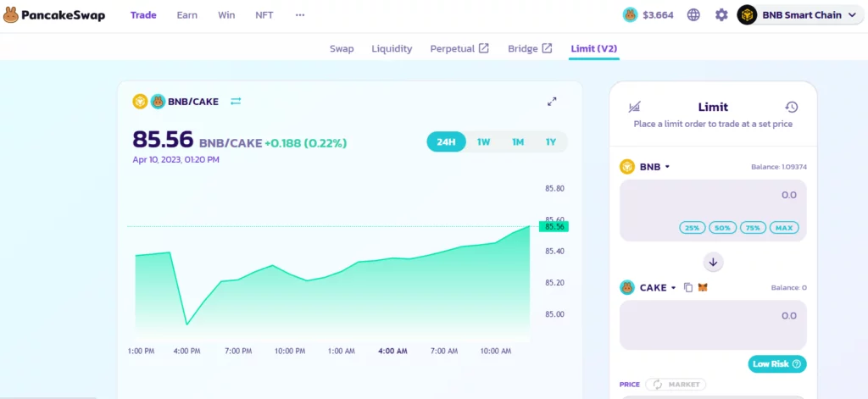Switch to the Swap tab
The image size is (868, 399).
(342, 48)
